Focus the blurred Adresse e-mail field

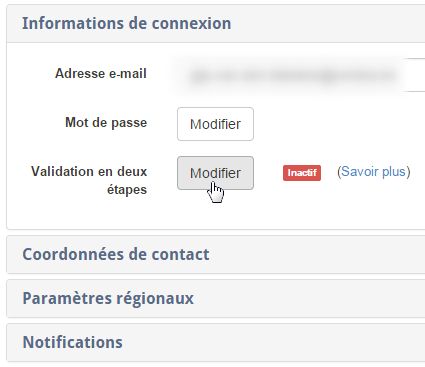coord(297,75)
